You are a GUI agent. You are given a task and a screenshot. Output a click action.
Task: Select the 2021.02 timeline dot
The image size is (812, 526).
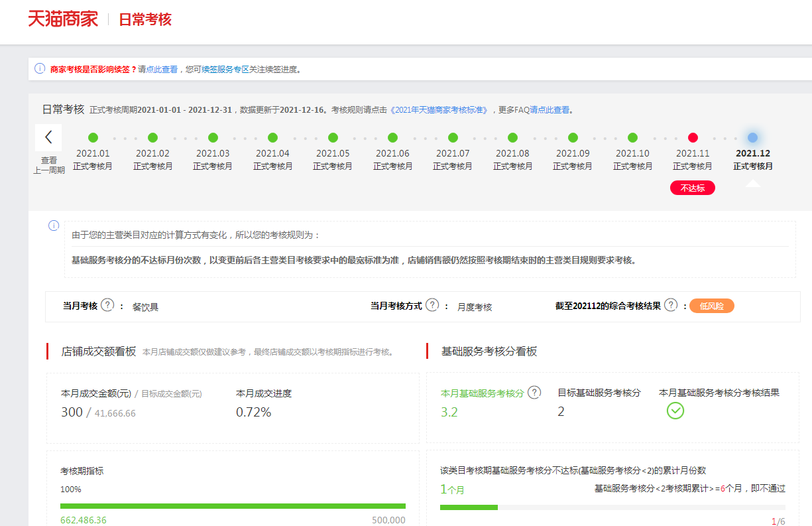(x=153, y=137)
